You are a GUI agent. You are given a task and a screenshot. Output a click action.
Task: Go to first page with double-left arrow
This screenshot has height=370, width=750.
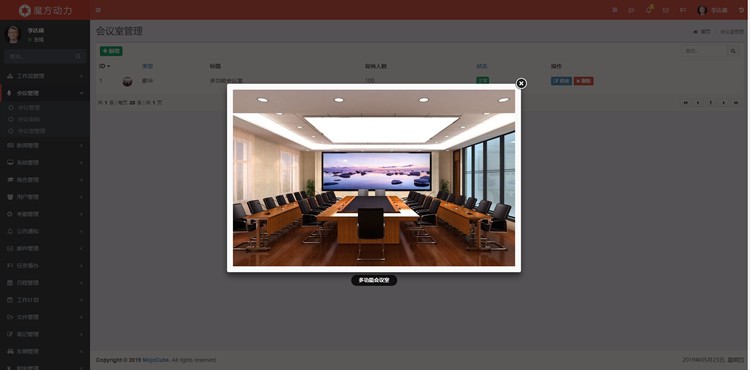click(x=685, y=103)
